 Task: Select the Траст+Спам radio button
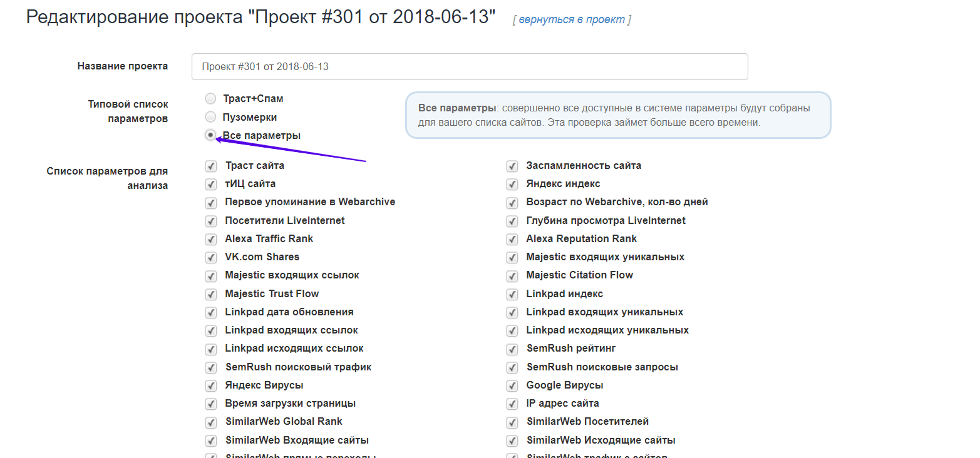211,99
